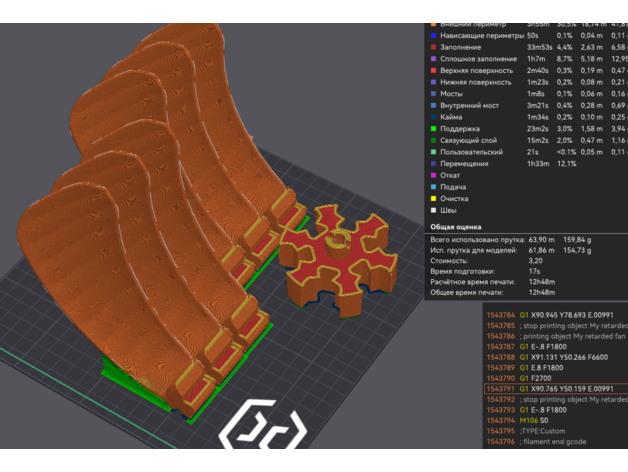Click the white Швы swatch

(433, 210)
